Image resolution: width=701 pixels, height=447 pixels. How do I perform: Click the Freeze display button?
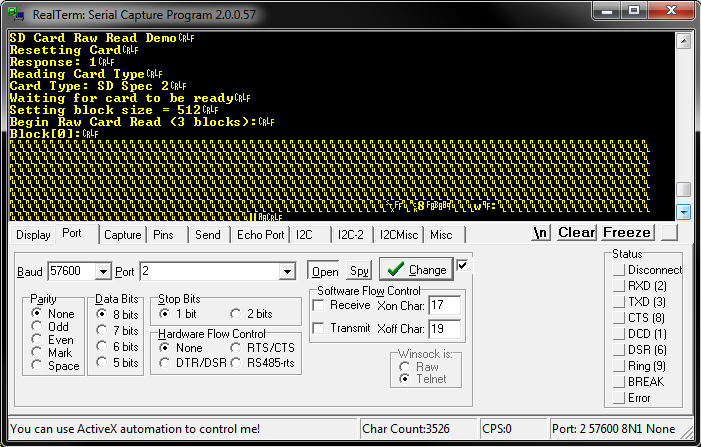(x=627, y=232)
